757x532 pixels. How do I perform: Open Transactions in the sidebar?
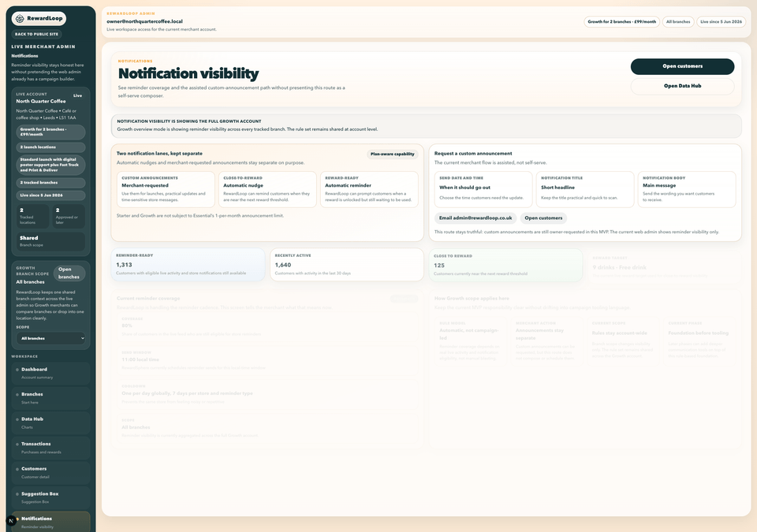pyautogui.click(x=50, y=448)
